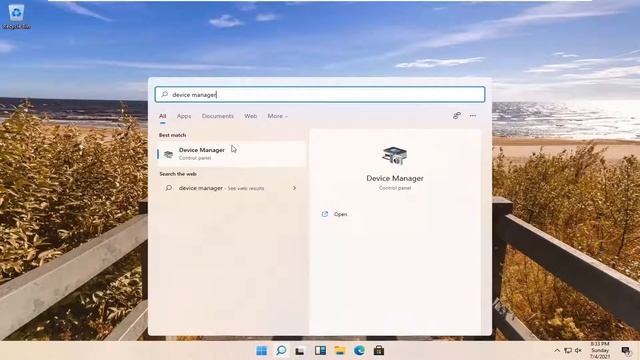The width and height of the screenshot is (640, 360).
Task: Open the Windows Start button
Action: (x=262, y=351)
